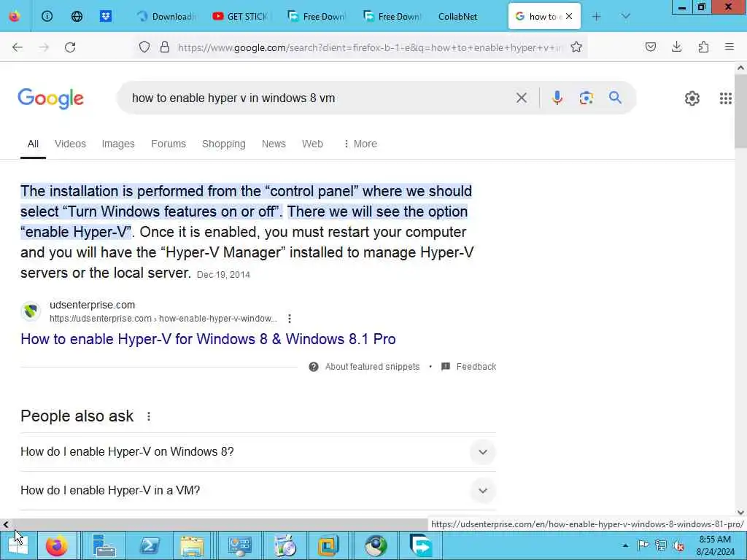Viewport: 747px width, 560px height.
Task: Search by image with Lens
Action: pyautogui.click(x=587, y=98)
